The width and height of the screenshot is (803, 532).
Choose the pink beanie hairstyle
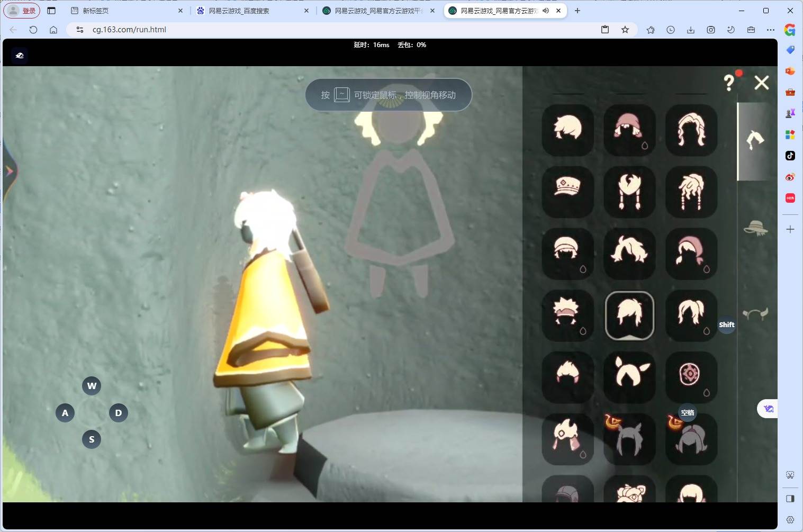click(x=629, y=130)
